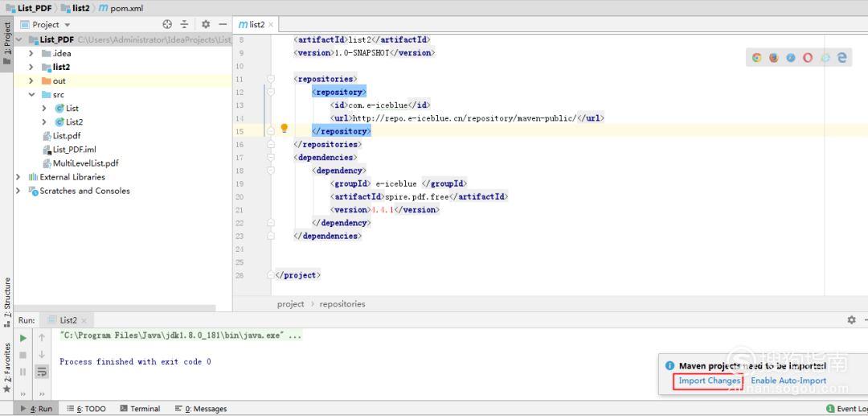Viewport: 868px width, 416px height.
Task: Click the java.exe command line in console
Action: tap(180, 336)
